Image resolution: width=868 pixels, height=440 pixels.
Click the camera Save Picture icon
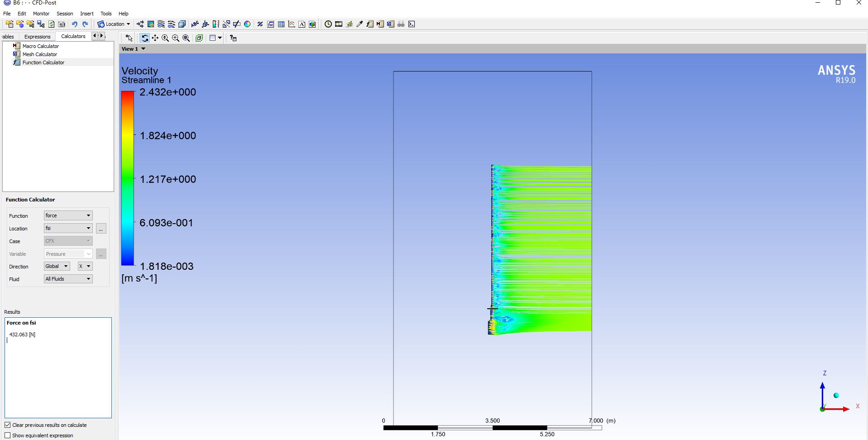[62, 24]
